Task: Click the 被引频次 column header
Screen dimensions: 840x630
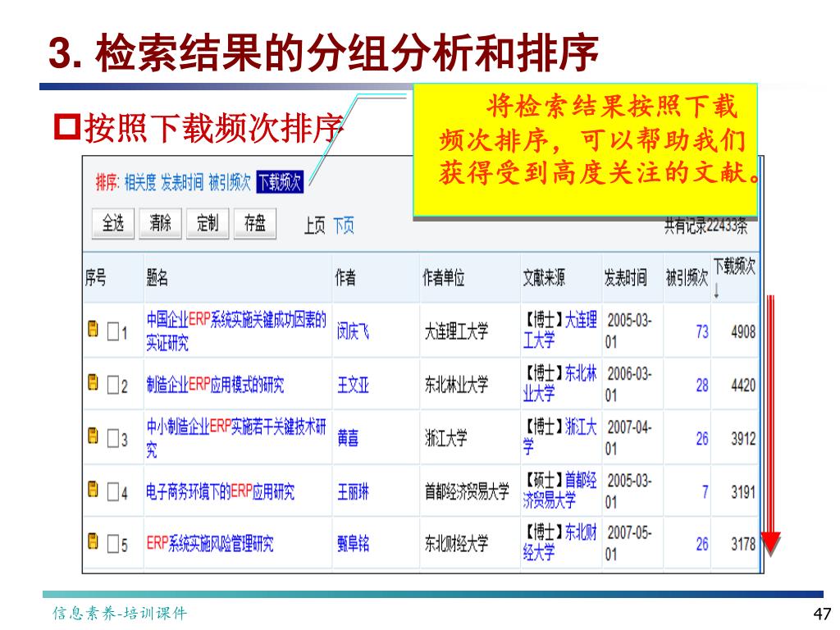Action: click(687, 278)
